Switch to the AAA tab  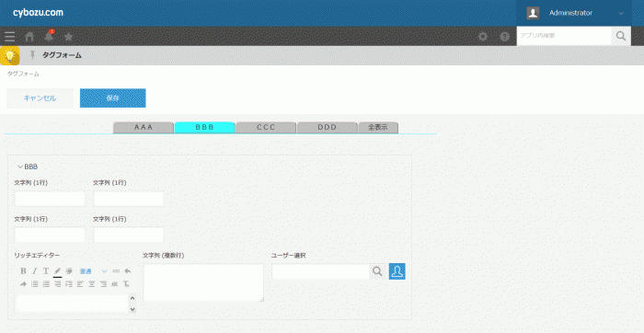[x=144, y=127]
